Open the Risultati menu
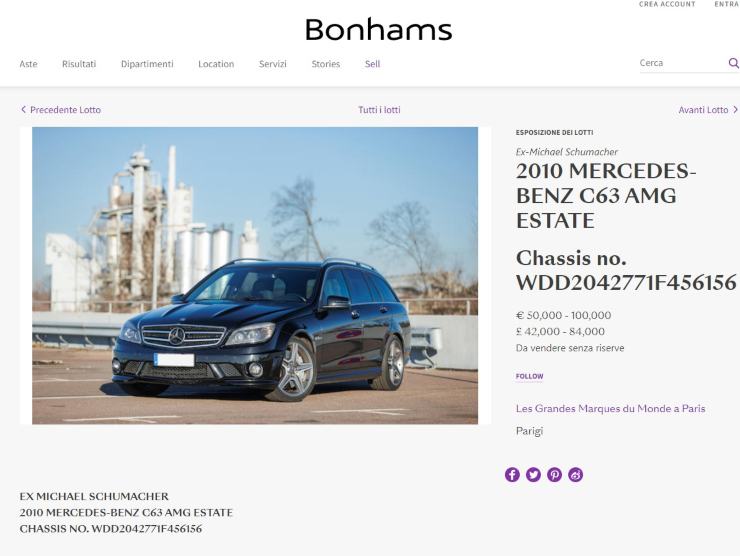 click(x=79, y=64)
